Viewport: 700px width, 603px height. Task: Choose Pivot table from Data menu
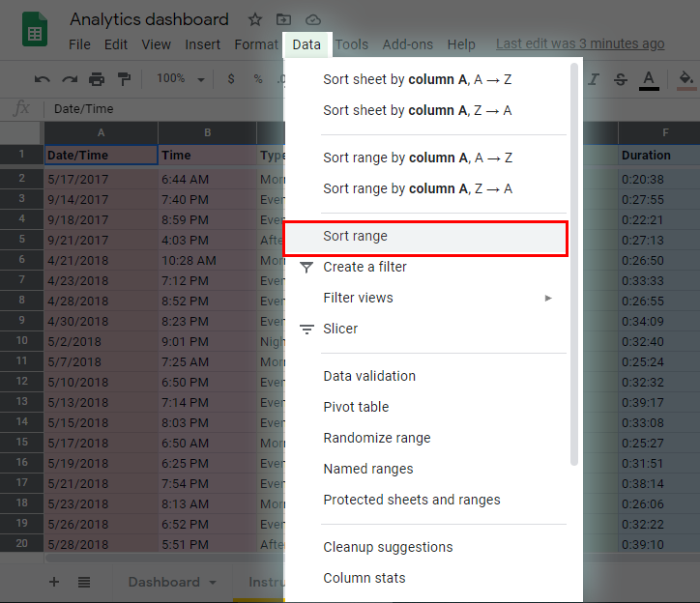[x=356, y=407]
